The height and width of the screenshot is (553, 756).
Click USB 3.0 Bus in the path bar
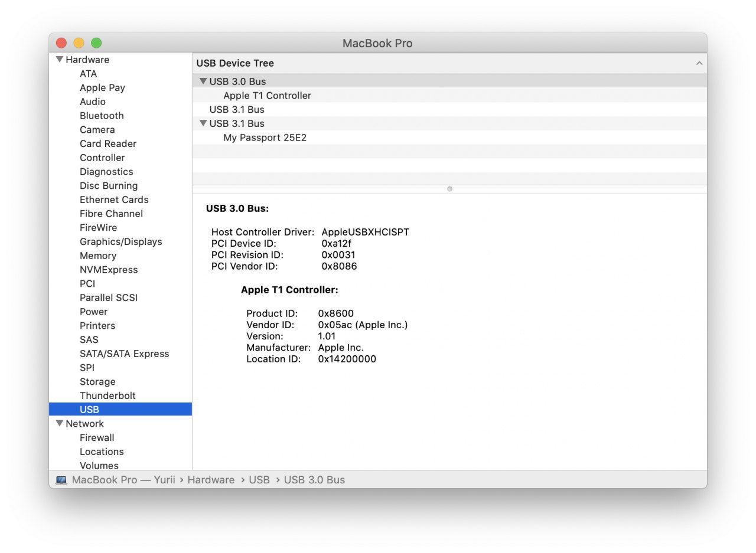coord(314,480)
